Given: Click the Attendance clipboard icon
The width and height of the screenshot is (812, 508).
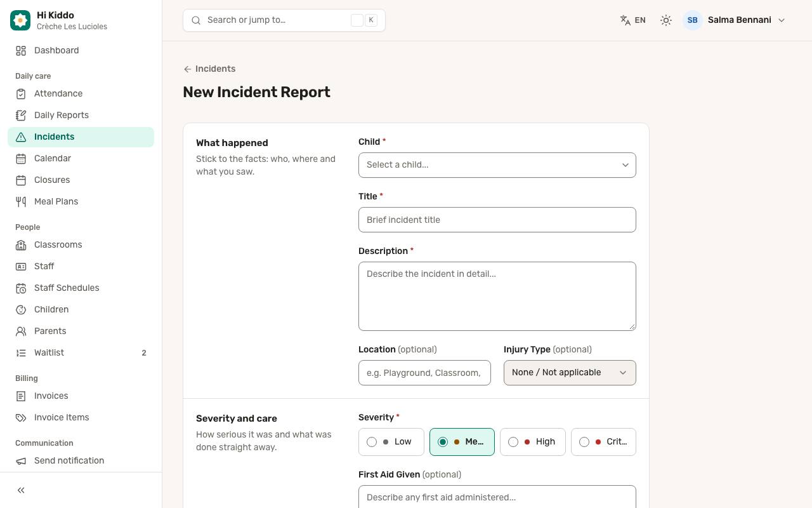Looking at the screenshot, I should [21, 93].
